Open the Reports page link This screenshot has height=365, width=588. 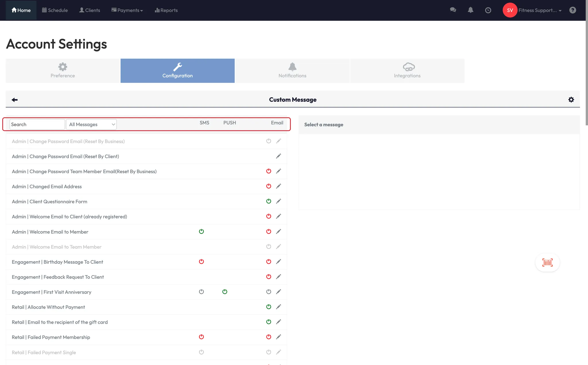(x=166, y=10)
